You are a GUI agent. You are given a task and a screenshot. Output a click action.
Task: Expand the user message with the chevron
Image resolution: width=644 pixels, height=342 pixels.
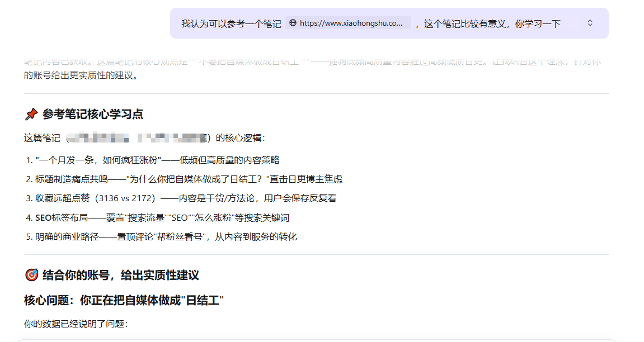tap(590, 23)
